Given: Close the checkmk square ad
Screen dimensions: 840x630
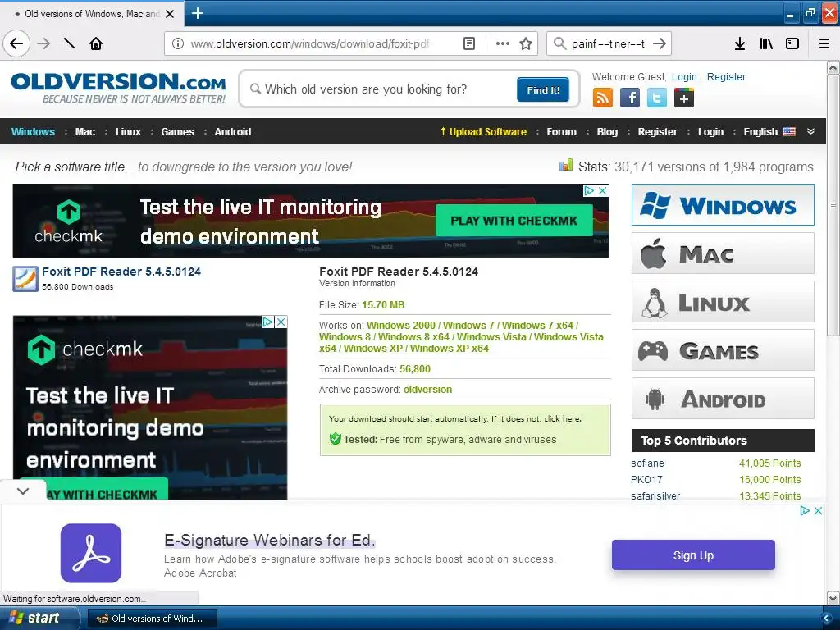Looking at the screenshot, I should pyautogui.click(x=281, y=322).
